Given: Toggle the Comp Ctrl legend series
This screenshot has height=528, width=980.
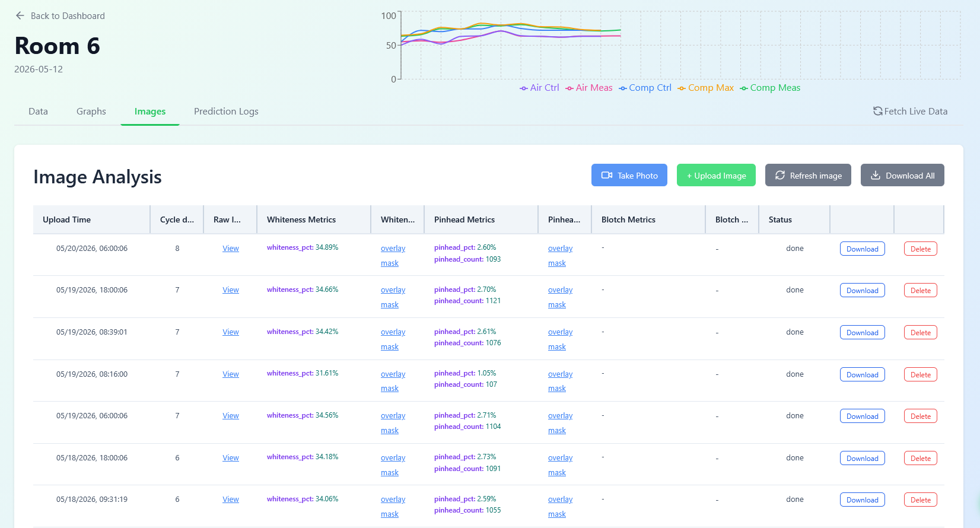Looking at the screenshot, I should [645, 88].
